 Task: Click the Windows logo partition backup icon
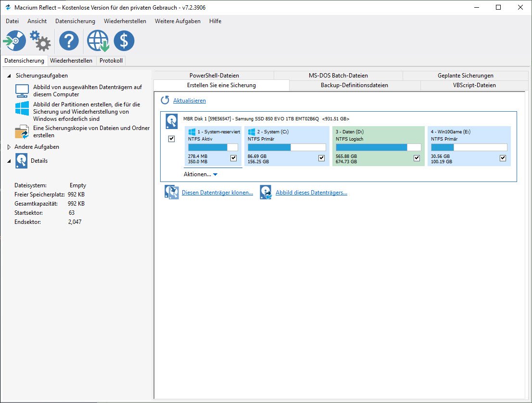(22, 108)
